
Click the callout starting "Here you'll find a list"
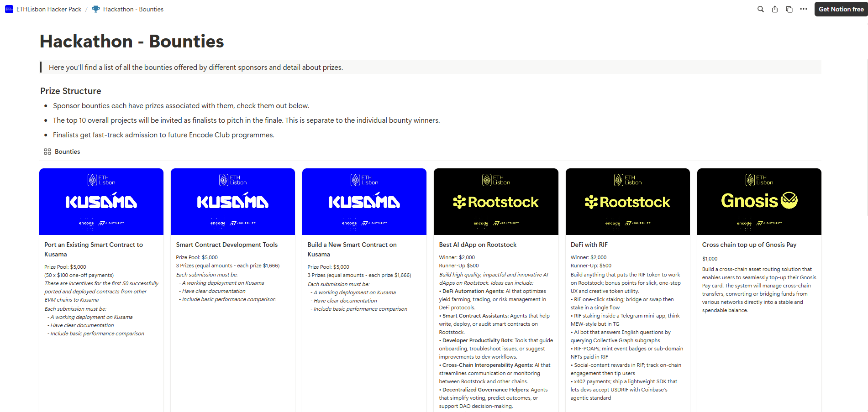click(431, 67)
